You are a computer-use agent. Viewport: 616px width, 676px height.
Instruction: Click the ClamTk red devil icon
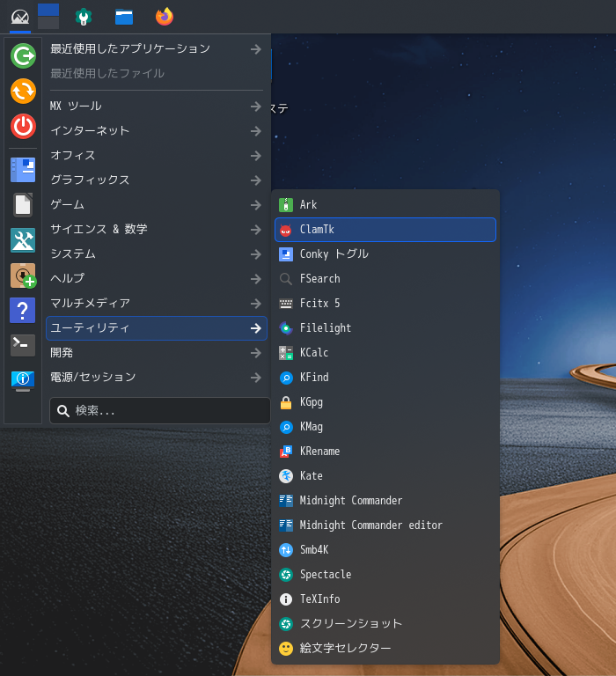coord(286,230)
